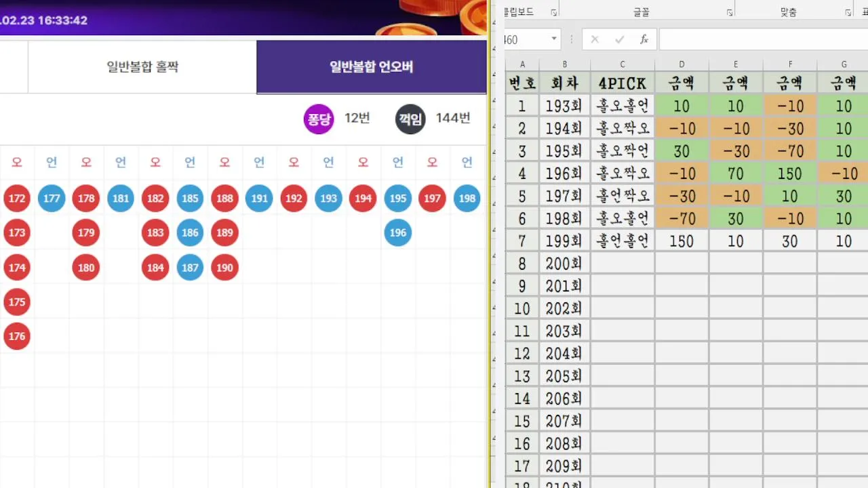Click blue ball number 185
The height and width of the screenshot is (488, 868).
click(x=190, y=199)
